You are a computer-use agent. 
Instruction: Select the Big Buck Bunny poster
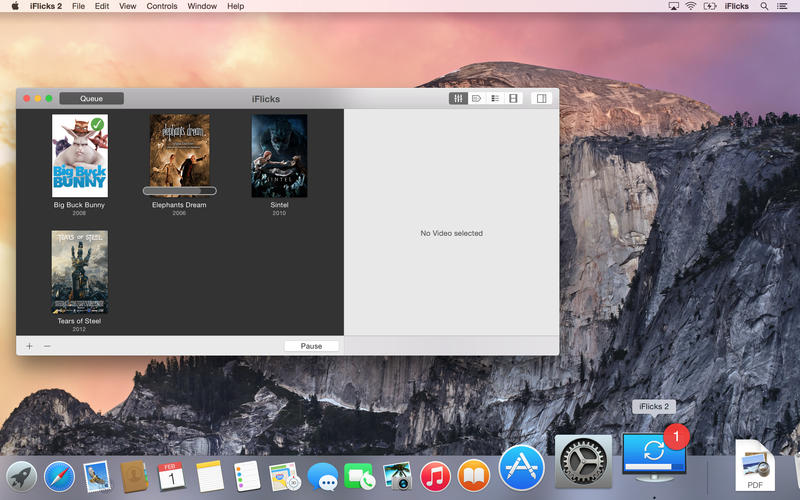(79, 155)
